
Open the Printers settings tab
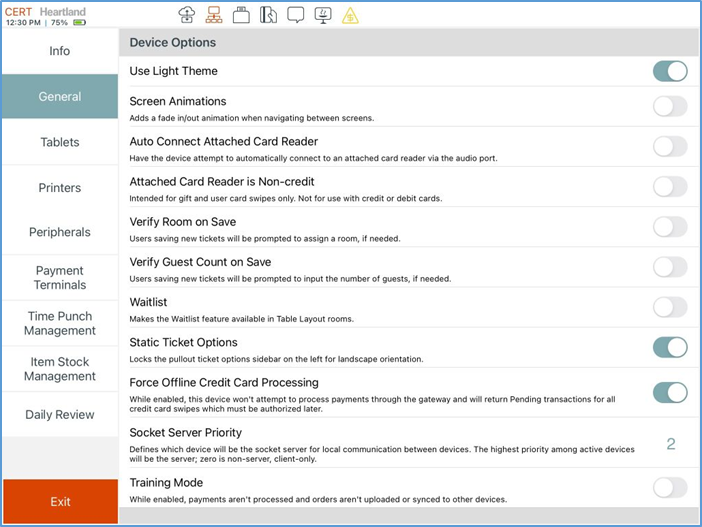coord(60,187)
